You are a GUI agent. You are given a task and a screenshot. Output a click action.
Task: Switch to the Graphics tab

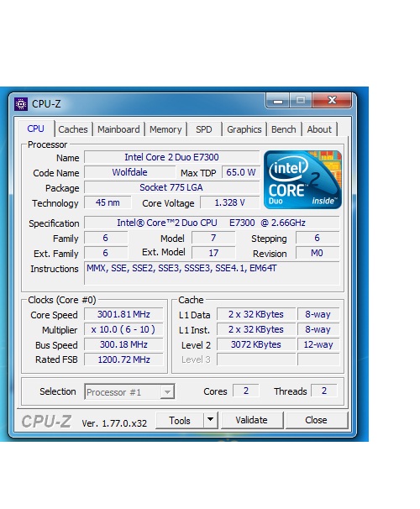point(244,129)
